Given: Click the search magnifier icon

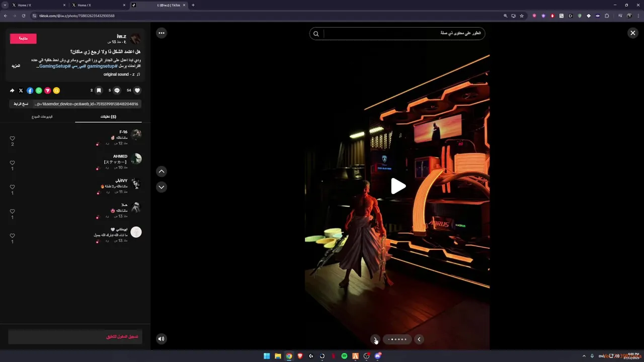Looking at the screenshot, I should [316, 34].
